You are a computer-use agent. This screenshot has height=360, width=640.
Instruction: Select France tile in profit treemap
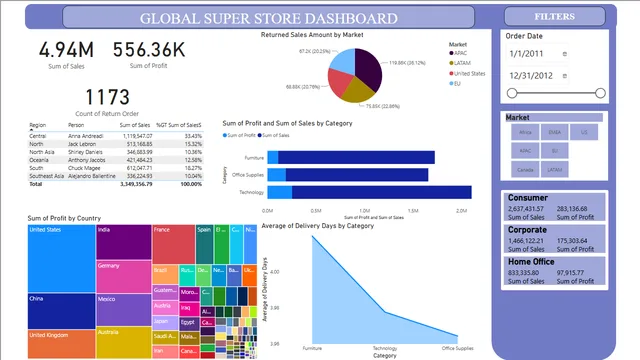pos(173,244)
